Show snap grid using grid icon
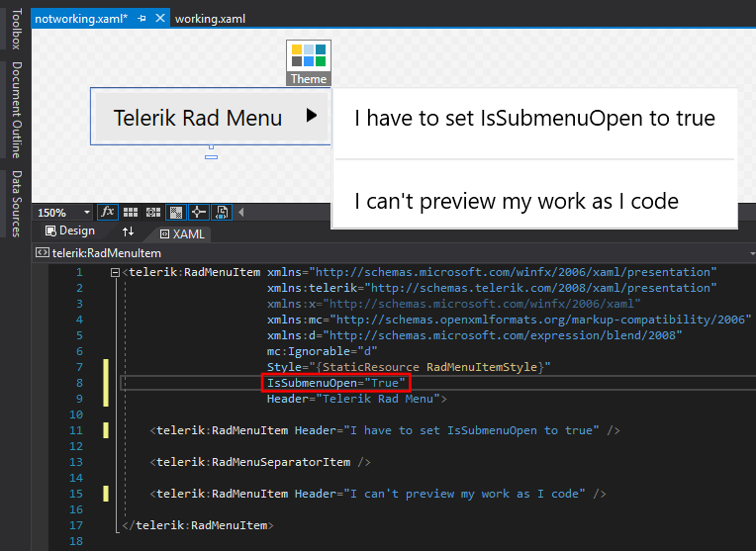The height and width of the screenshot is (551, 756). click(131, 212)
